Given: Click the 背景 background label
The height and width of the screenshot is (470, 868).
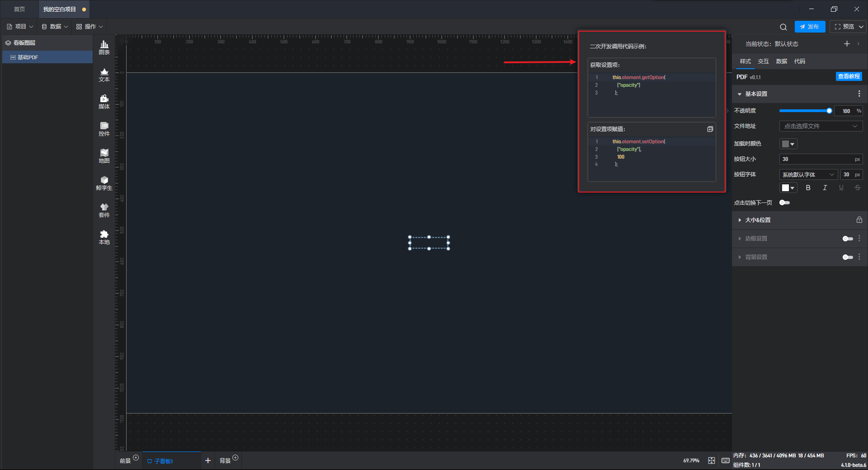Looking at the screenshot, I should 225,461.
